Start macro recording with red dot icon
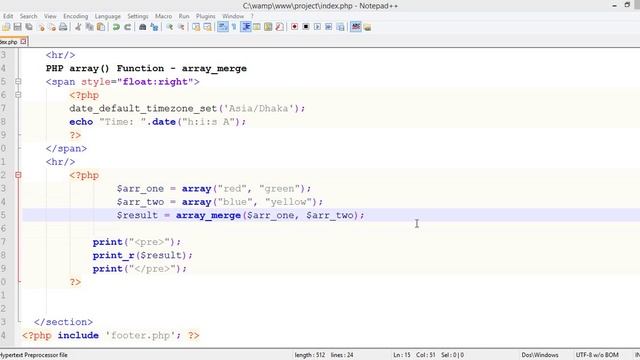The width and height of the screenshot is (640, 360). tap(294, 27)
